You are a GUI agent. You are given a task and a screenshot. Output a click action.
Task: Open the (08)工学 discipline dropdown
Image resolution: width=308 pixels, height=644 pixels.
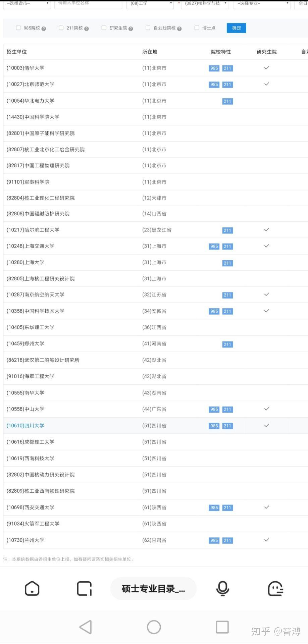[150, 4]
